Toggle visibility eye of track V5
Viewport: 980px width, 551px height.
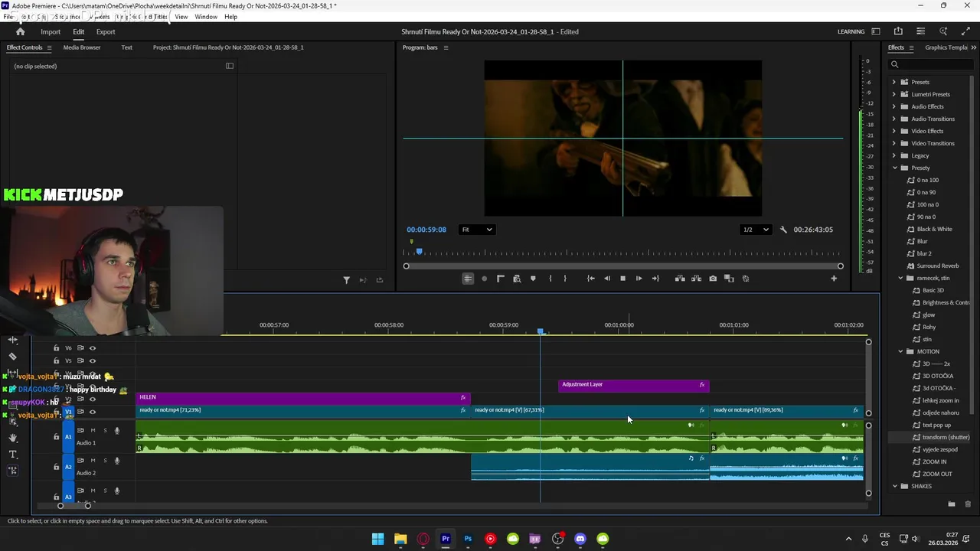coord(93,360)
